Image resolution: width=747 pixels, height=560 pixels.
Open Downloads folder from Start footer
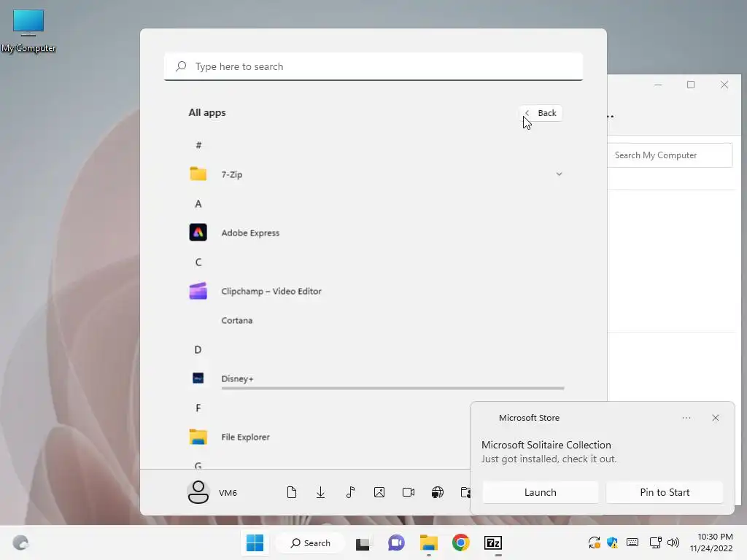pos(321,492)
